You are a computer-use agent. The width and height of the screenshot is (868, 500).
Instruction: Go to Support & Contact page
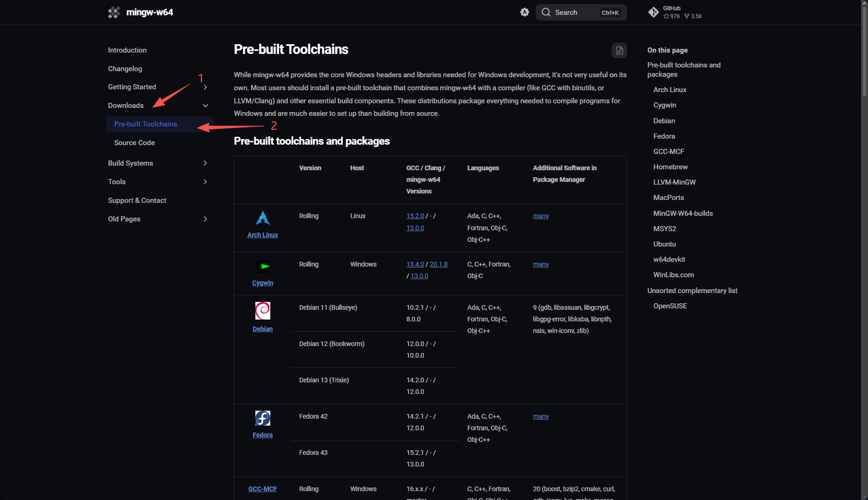click(x=137, y=200)
